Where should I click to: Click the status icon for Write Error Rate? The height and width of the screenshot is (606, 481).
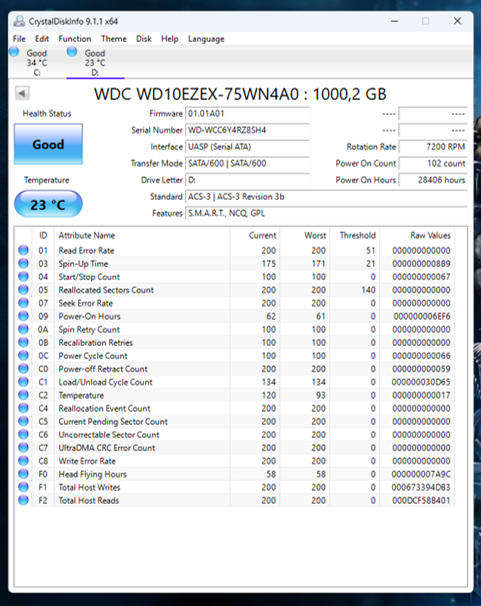coord(23,460)
